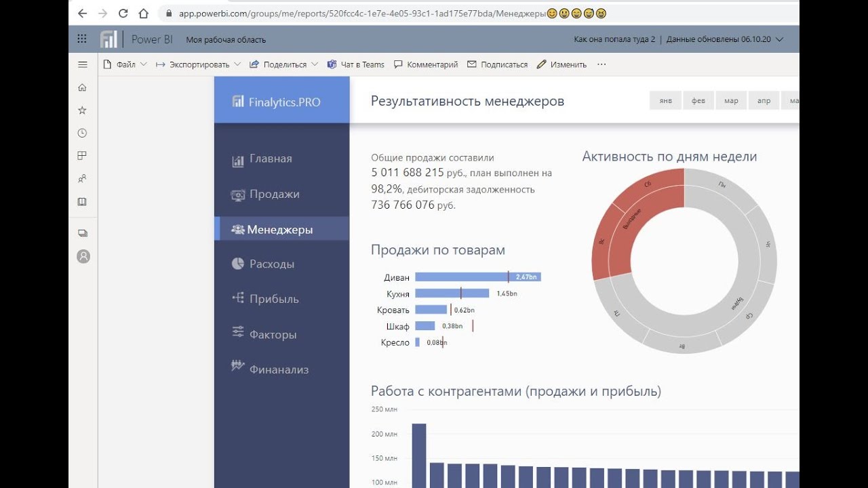Navigate to Прибыль page
The width and height of the screenshot is (868, 488).
point(274,299)
